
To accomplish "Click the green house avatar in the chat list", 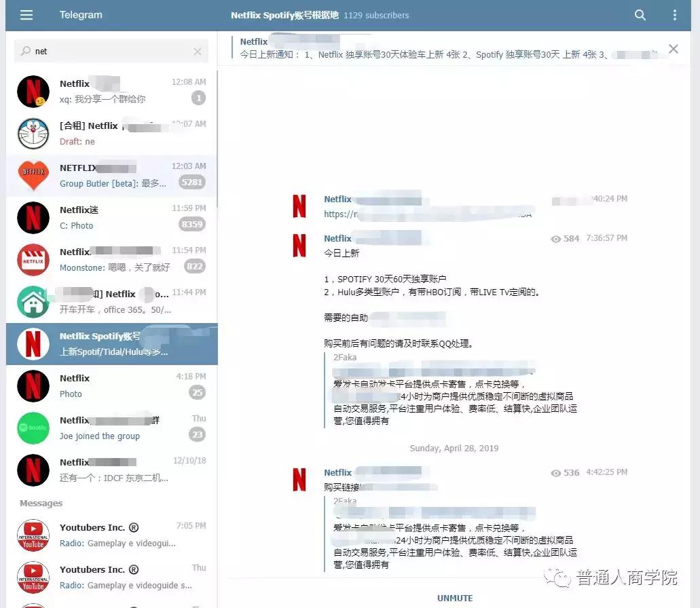I will [33, 301].
